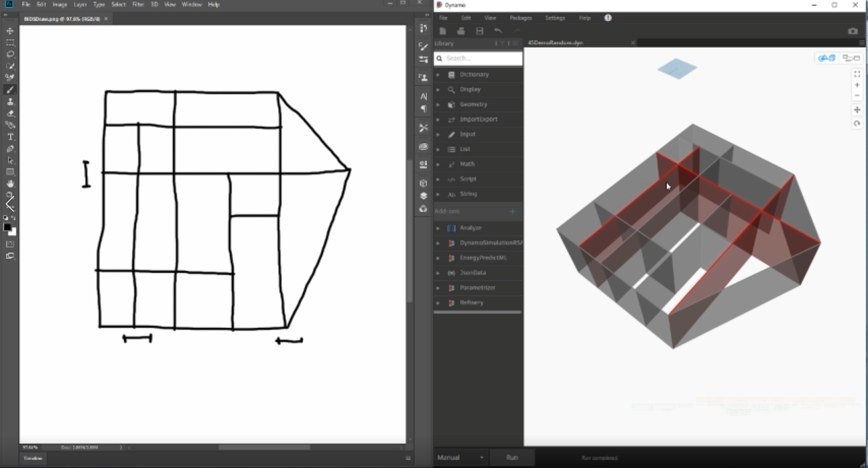Open Dynamo Packages menu
This screenshot has height=468, width=868.
click(x=520, y=18)
